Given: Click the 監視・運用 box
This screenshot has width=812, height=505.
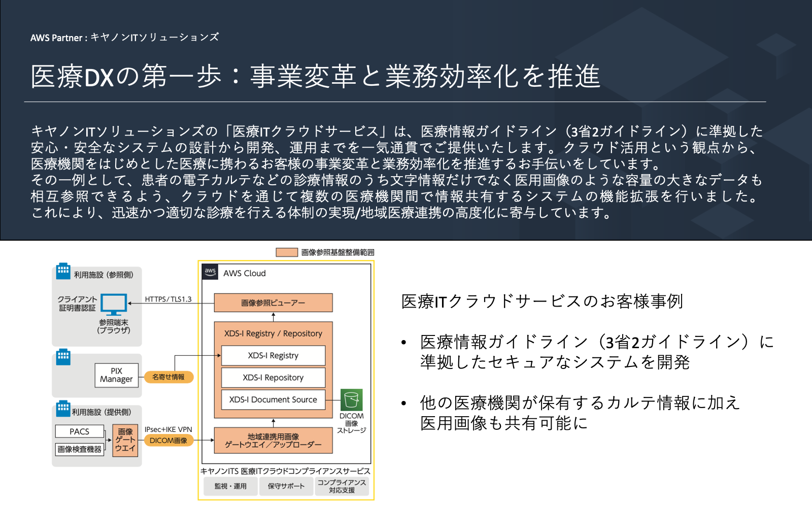Looking at the screenshot, I should pos(230,486).
